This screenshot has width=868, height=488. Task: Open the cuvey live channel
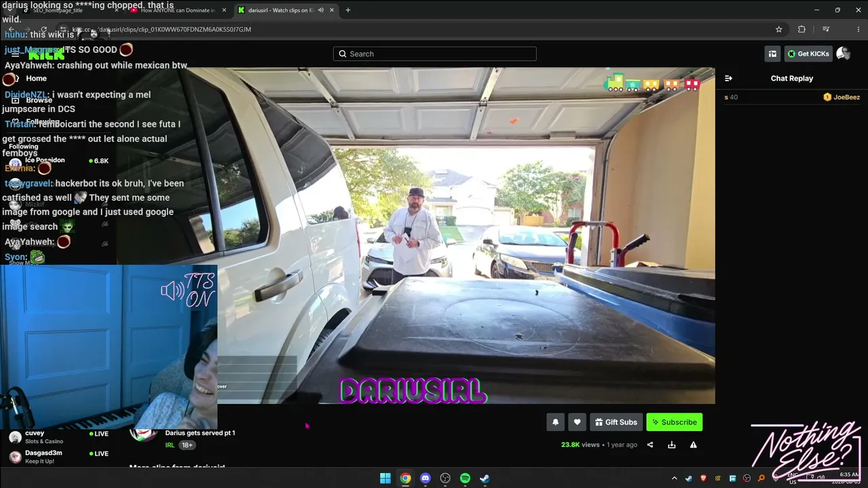pos(58,437)
